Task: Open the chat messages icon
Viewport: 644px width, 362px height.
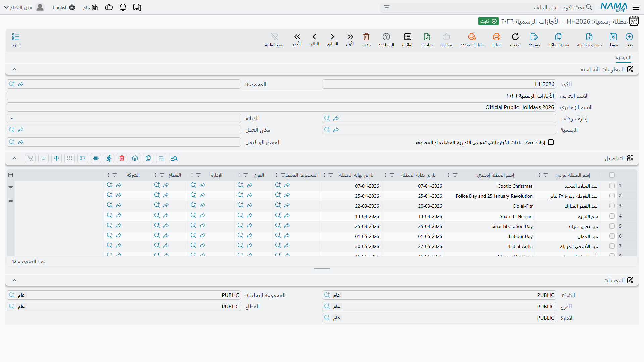Action: coord(137,7)
